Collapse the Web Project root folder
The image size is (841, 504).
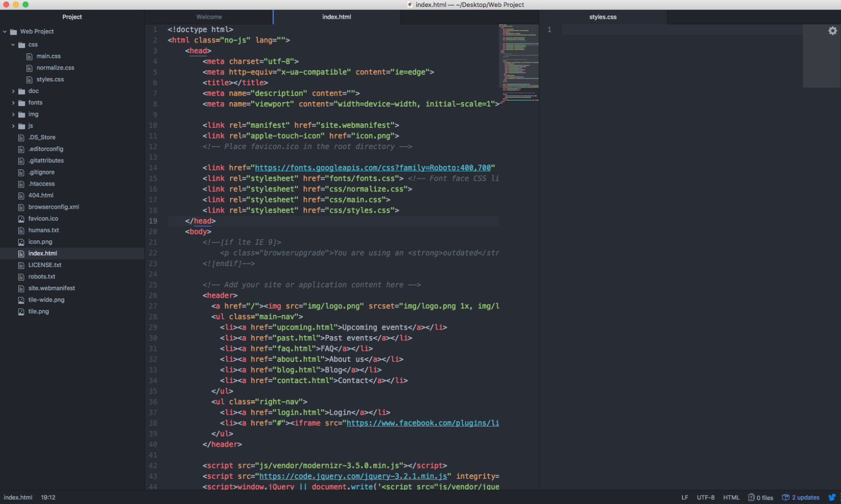tap(5, 32)
